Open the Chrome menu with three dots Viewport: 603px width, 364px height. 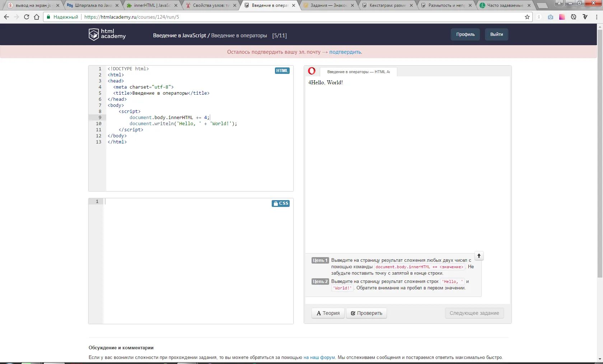pyautogui.click(x=597, y=17)
